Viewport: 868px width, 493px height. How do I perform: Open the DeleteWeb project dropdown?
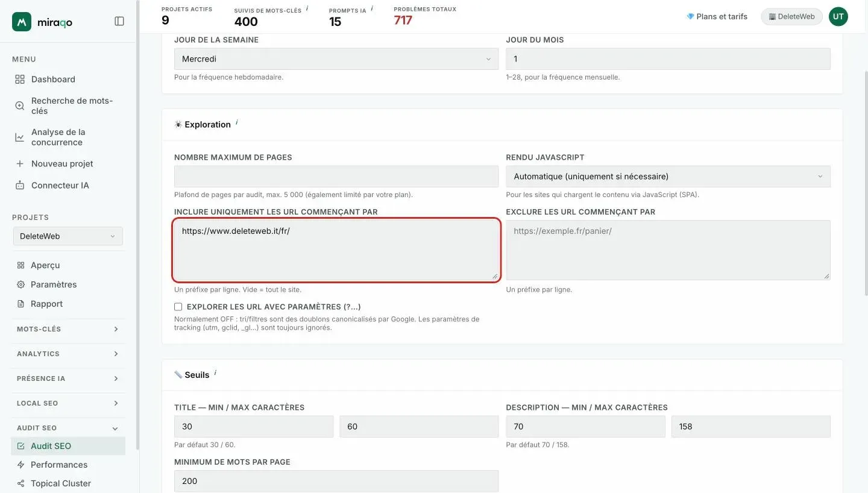(68, 236)
